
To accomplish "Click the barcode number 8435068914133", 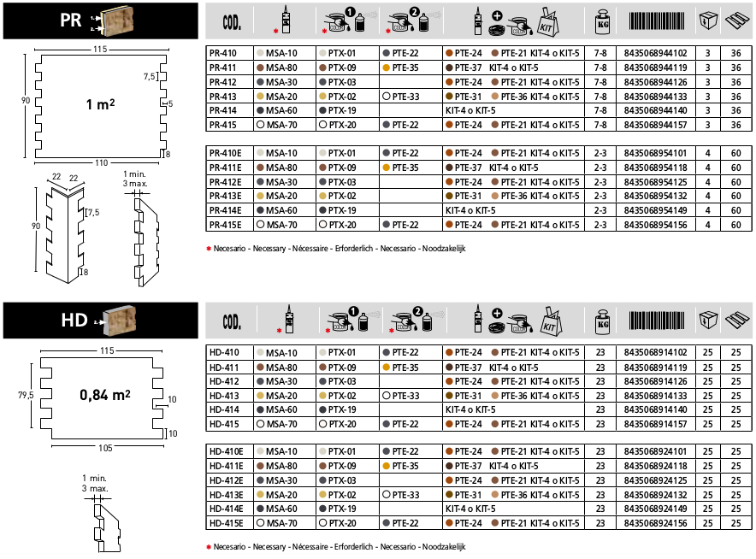I will [x=656, y=396].
